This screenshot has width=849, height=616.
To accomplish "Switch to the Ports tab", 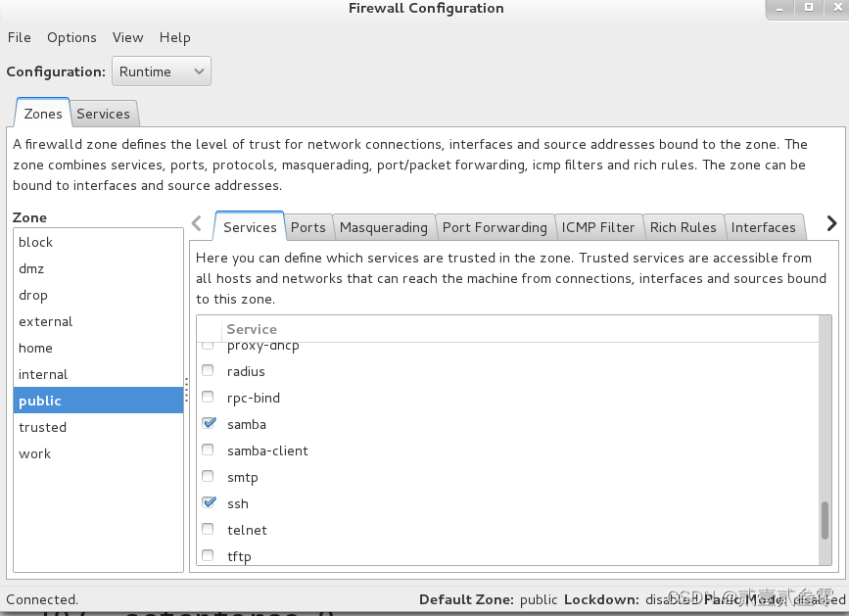I will [x=308, y=226].
